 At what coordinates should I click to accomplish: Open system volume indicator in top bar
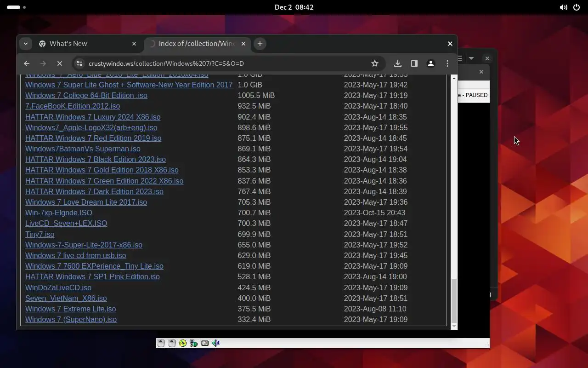click(563, 7)
